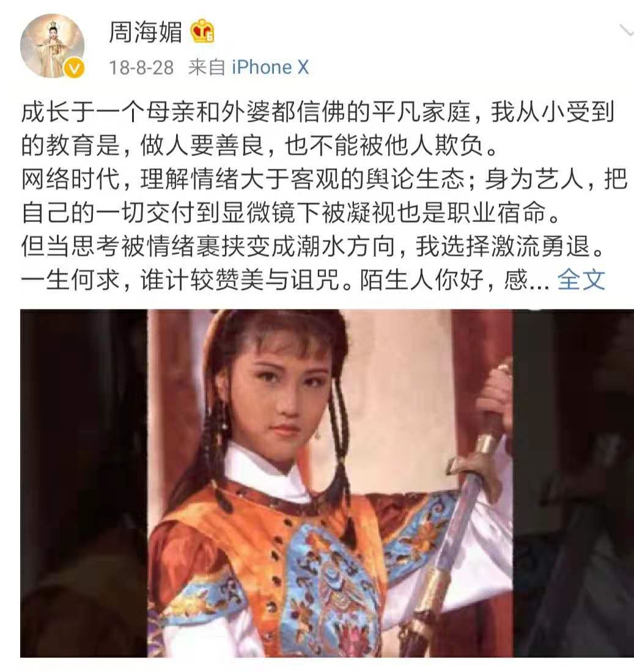
Task: Expand the post with 全文 link
Action: click(581, 280)
